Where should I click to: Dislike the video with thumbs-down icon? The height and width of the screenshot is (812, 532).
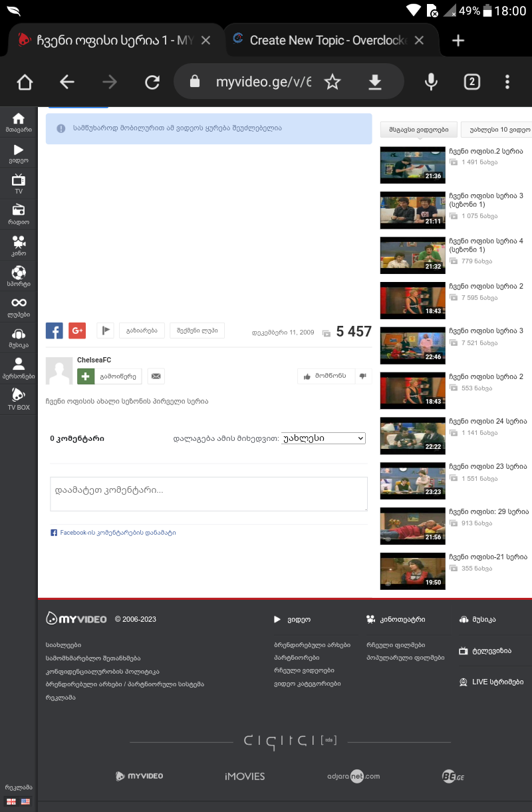(x=363, y=376)
